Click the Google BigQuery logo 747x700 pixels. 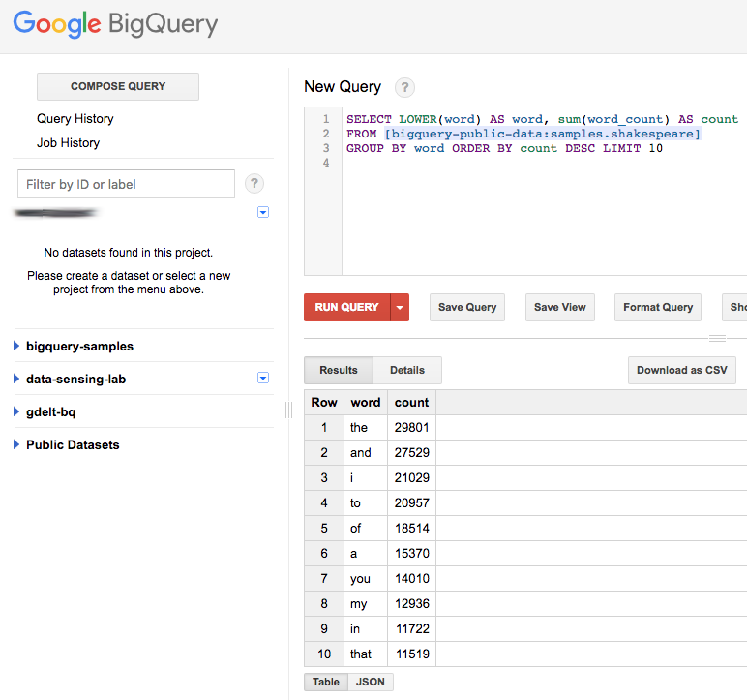(115, 25)
